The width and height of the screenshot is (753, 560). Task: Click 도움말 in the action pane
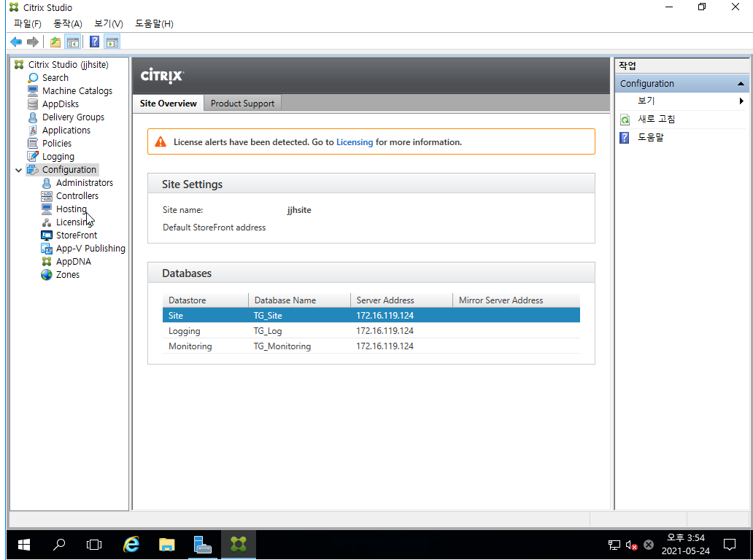[x=650, y=137]
